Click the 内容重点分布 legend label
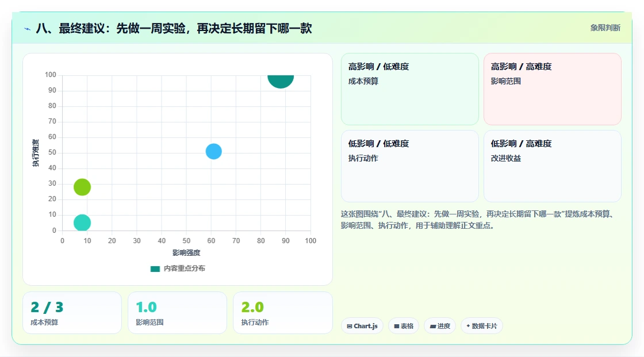644x357 pixels. coord(185,268)
